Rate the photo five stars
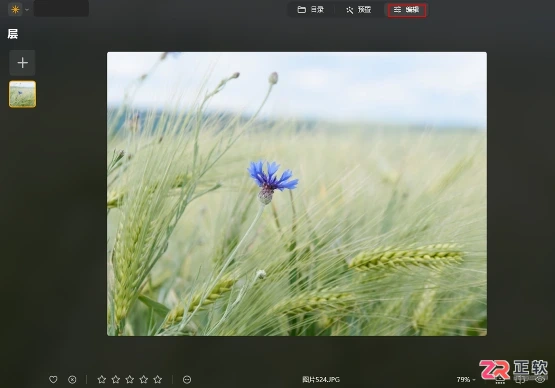Screen dimensions: 555x388 pyautogui.click(x=158, y=380)
